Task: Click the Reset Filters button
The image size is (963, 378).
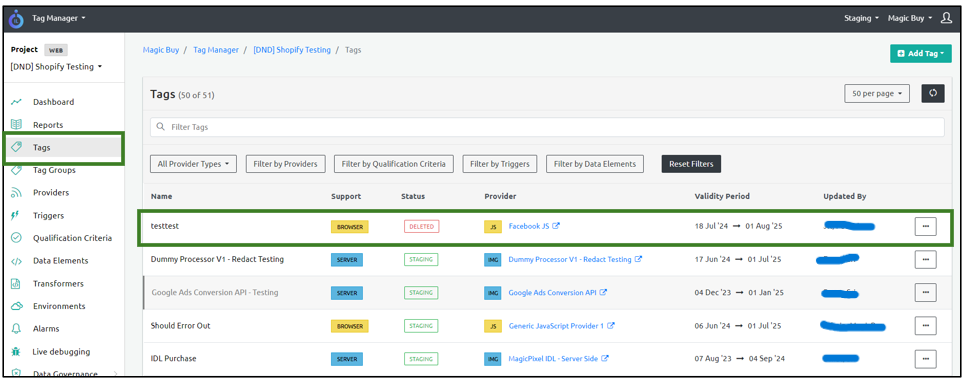Action: 691,164
